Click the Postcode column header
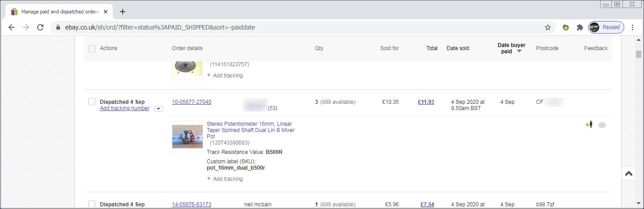The height and width of the screenshot is (209, 644). coord(547,48)
